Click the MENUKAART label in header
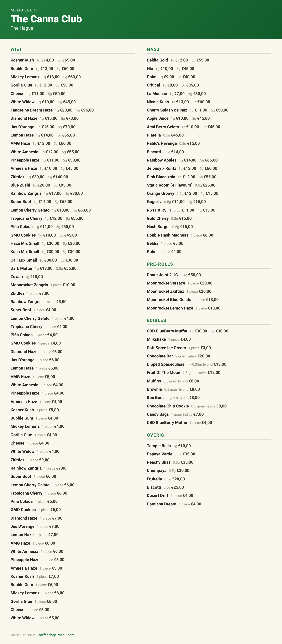Viewport: 282px width, 644px height. pyautogui.click(x=24, y=10)
